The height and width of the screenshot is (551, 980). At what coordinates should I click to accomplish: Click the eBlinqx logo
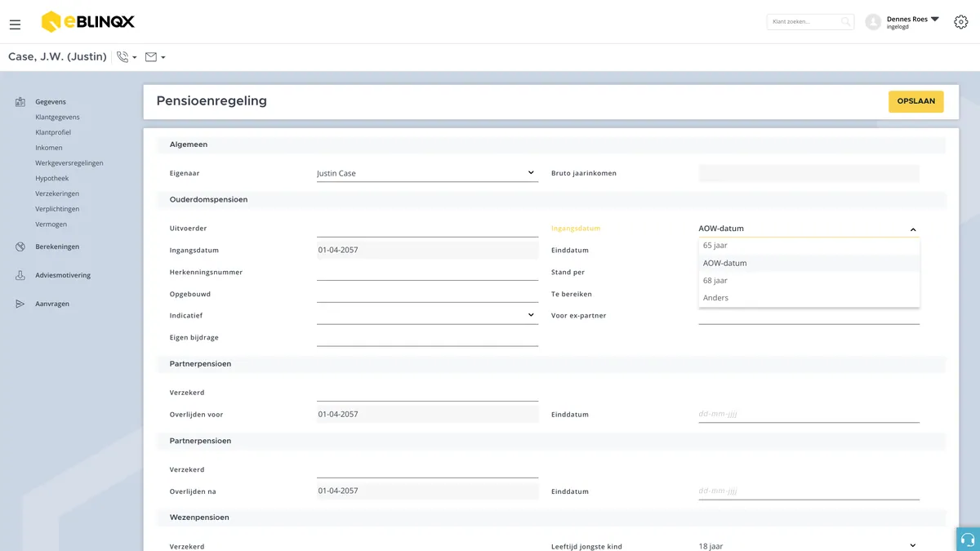click(x=88, y=22)
